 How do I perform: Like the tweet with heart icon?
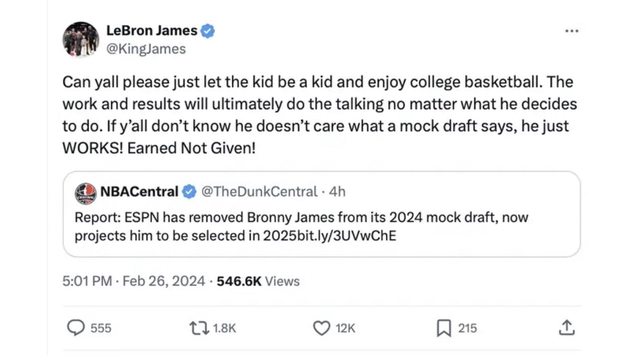click(x=322, y=328)
